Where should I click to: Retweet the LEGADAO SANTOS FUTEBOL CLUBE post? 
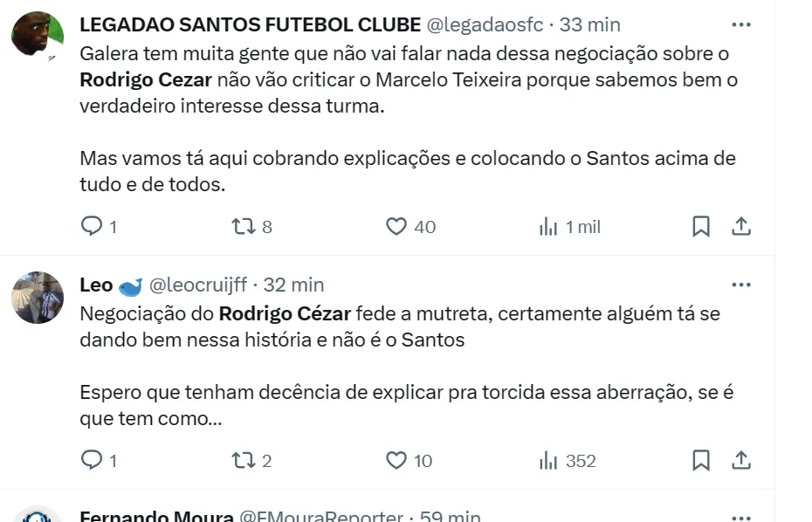click(x=242, y=227)
